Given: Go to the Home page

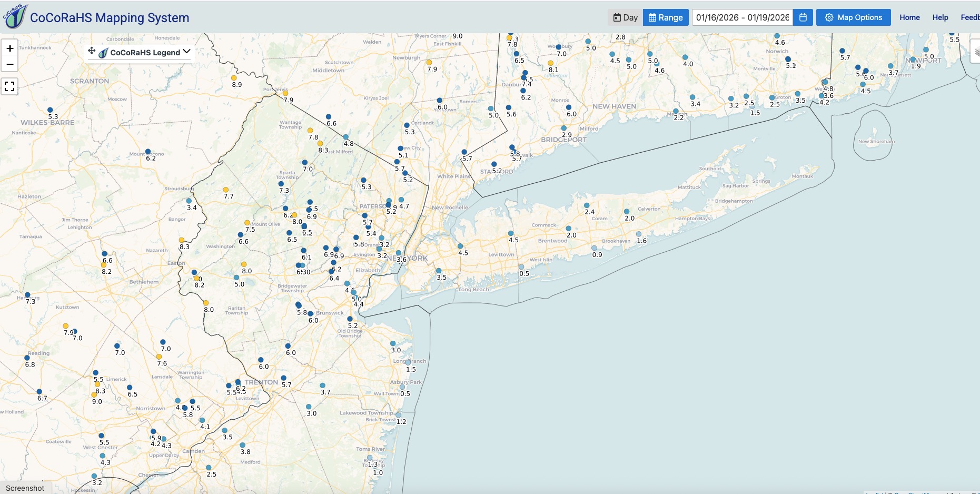Looking at the screenshot, I should coord(909,17).
